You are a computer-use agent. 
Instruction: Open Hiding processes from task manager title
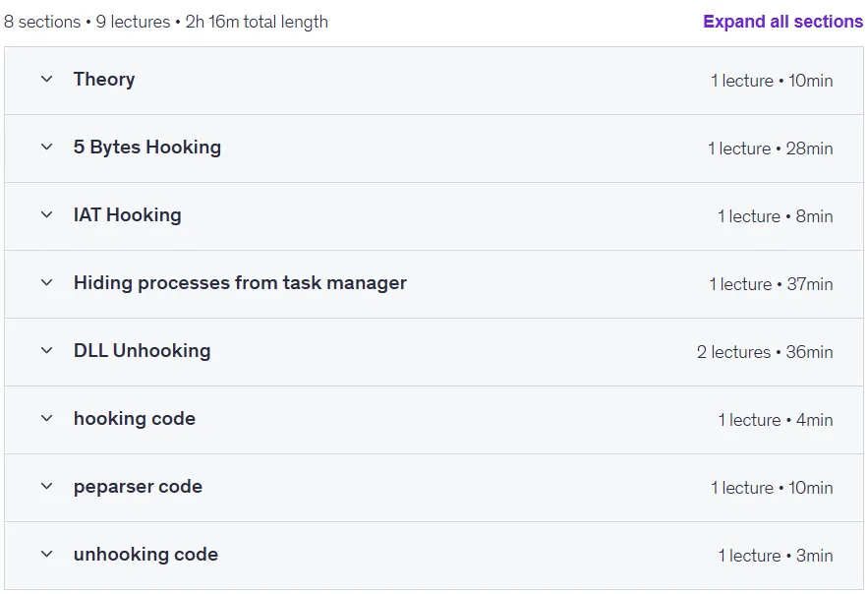click(x=240, y=283)
